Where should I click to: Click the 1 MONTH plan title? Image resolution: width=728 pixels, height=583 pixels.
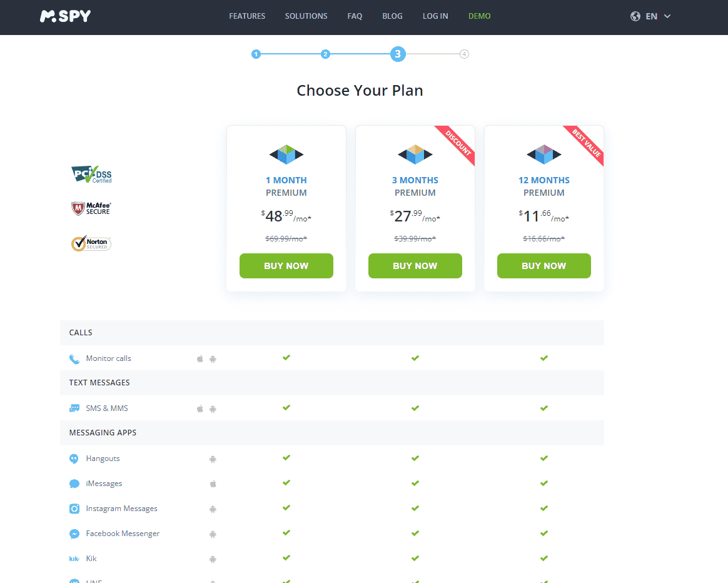click(286, 180)
